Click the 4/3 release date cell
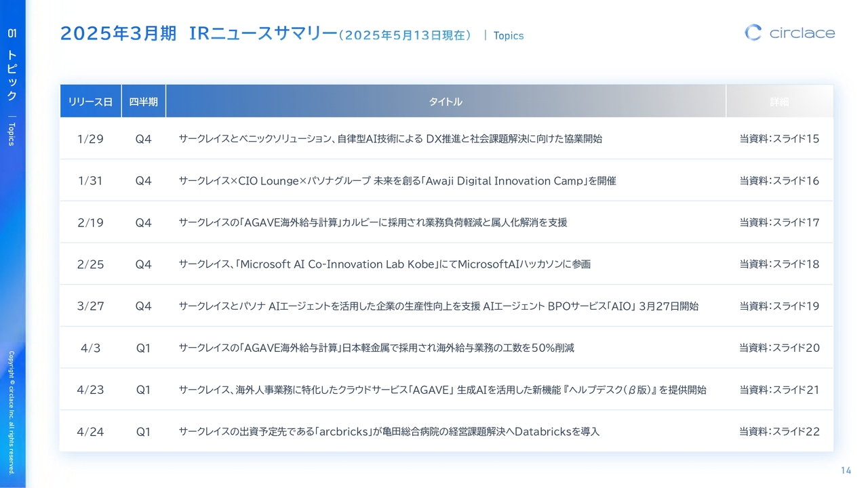The width and height of the screenshot is (868, 488). (90, 348)
